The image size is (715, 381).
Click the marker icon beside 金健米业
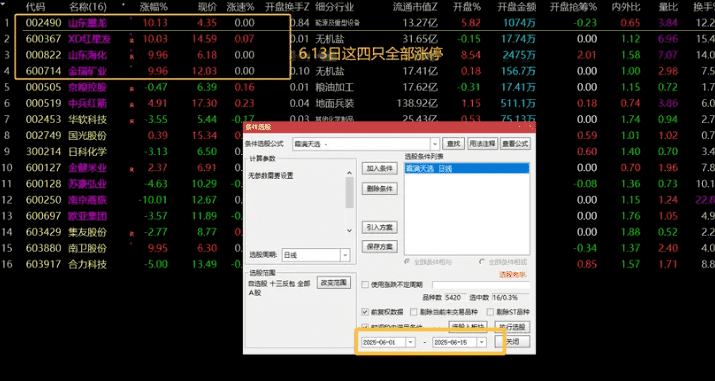pos(132,170)
